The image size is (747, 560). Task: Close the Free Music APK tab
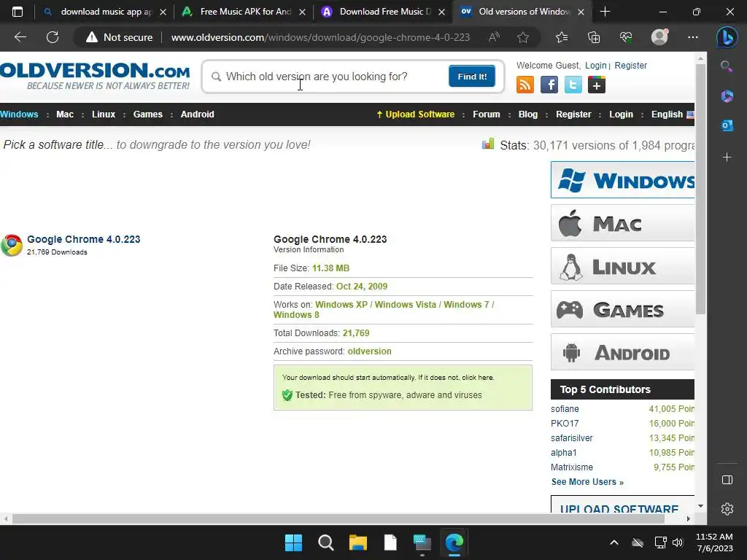[302, 12]
